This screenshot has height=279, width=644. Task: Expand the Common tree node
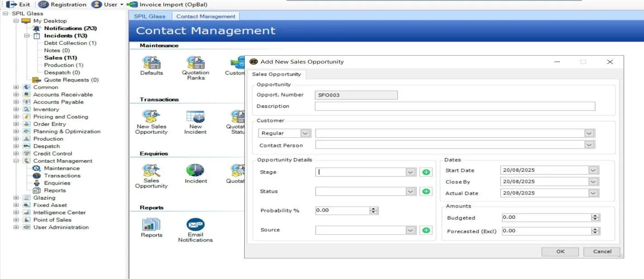16,87
